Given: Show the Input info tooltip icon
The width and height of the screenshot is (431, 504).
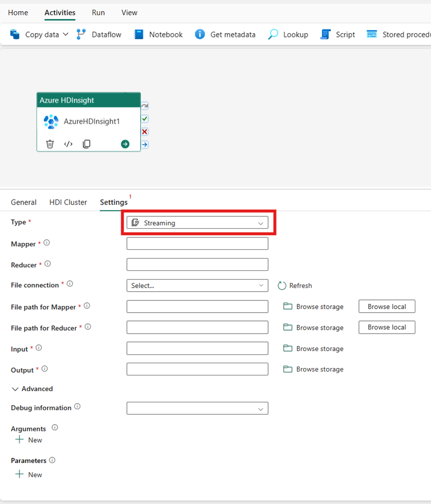Looking at the screenshot, I should click(39, 348).
